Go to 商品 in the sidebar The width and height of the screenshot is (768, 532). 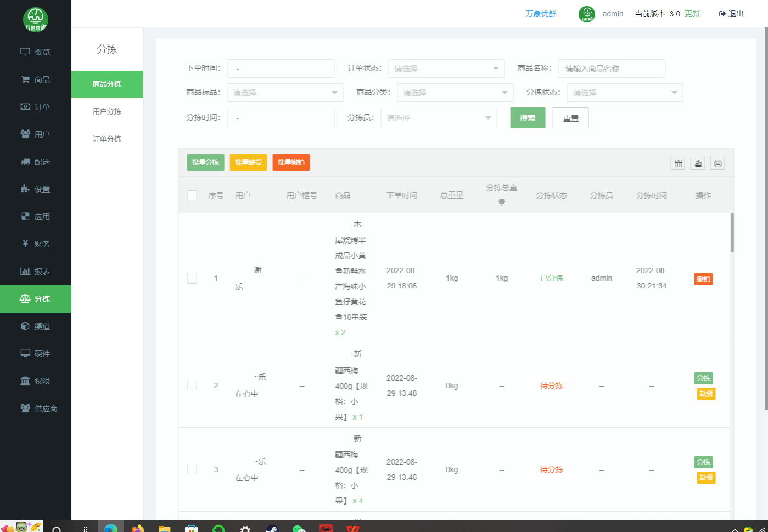[x=36, y=80]
